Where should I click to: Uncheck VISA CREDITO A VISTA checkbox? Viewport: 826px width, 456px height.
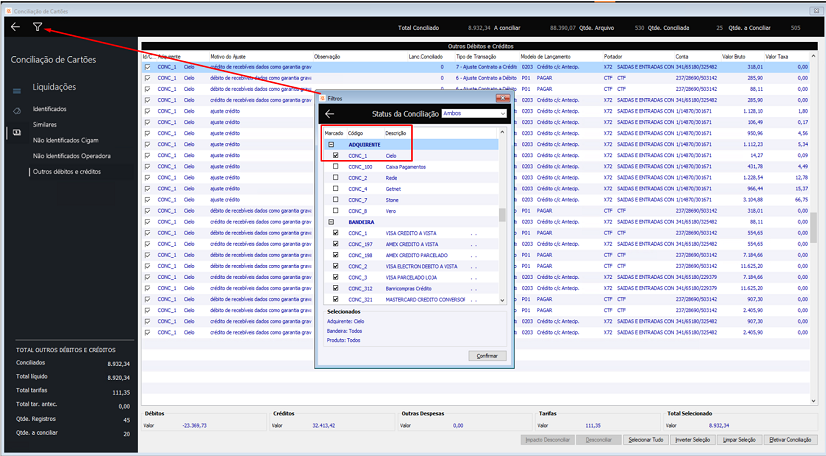336,233
